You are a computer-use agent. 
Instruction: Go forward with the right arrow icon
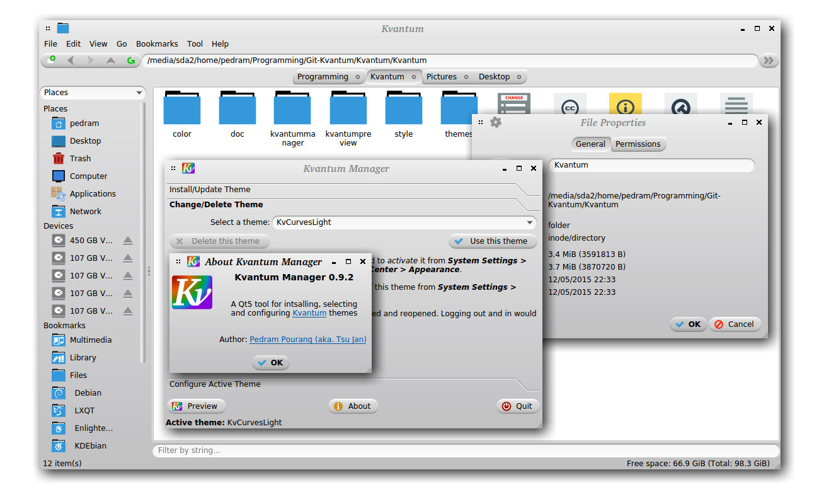point(91,60)
